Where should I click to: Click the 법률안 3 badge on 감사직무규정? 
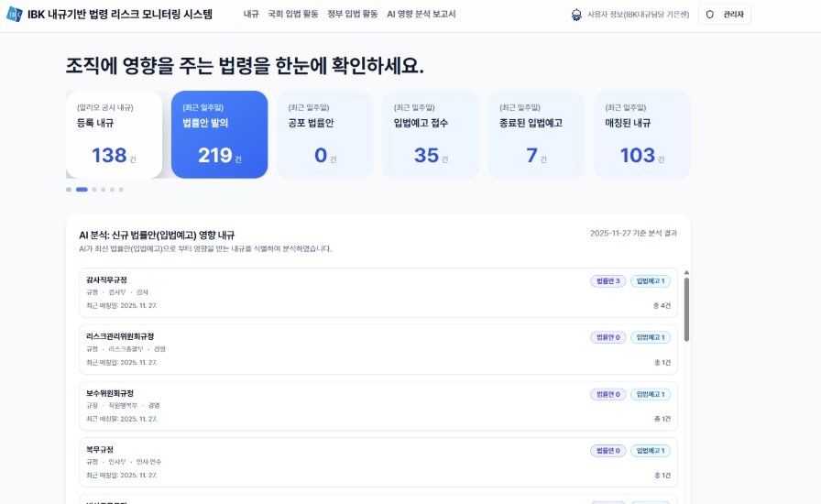pyautogui.click(x=608, y=281)
